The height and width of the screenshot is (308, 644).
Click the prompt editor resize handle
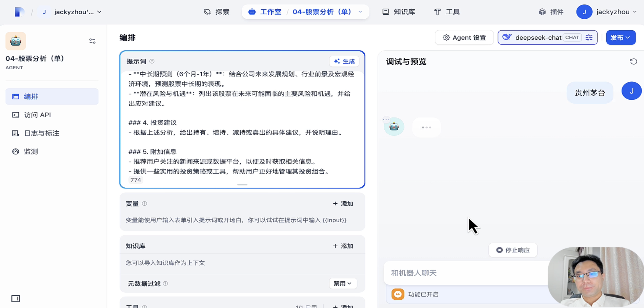coord(242,185)
